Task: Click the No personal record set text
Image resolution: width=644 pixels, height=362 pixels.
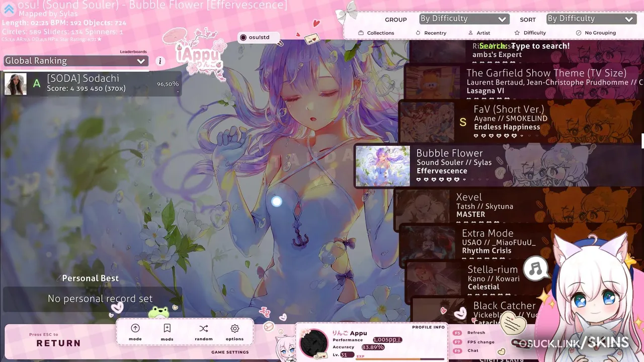Action: pos(100,299)
